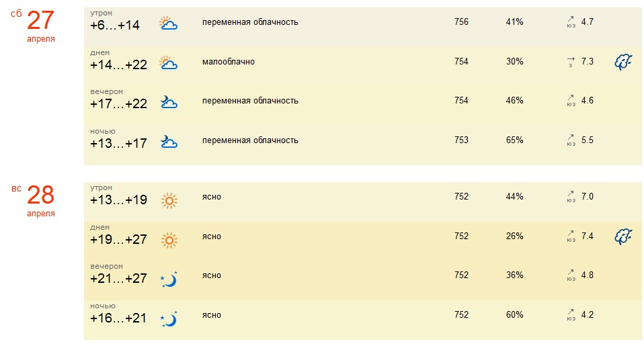Select the date 27 апреля heading

coord(40,24)
